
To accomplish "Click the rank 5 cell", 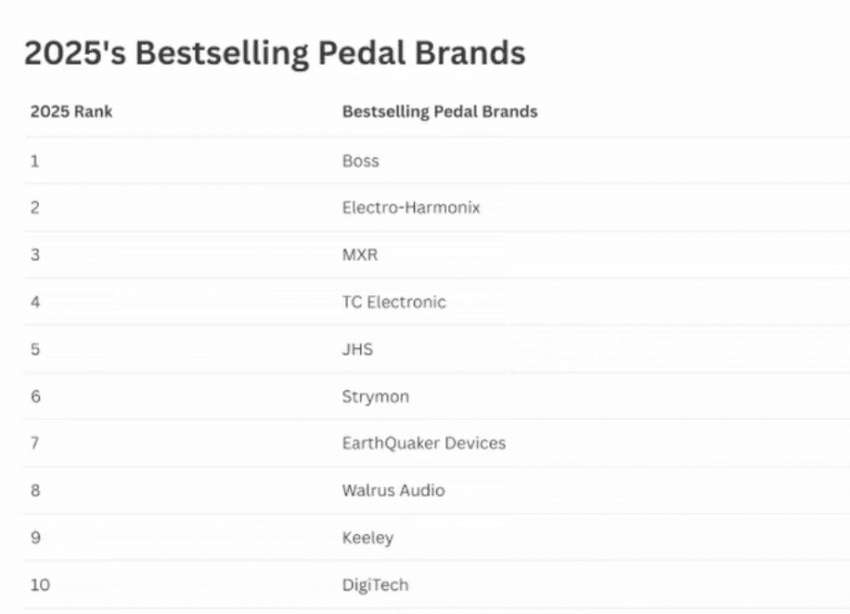I will [35, 349].
